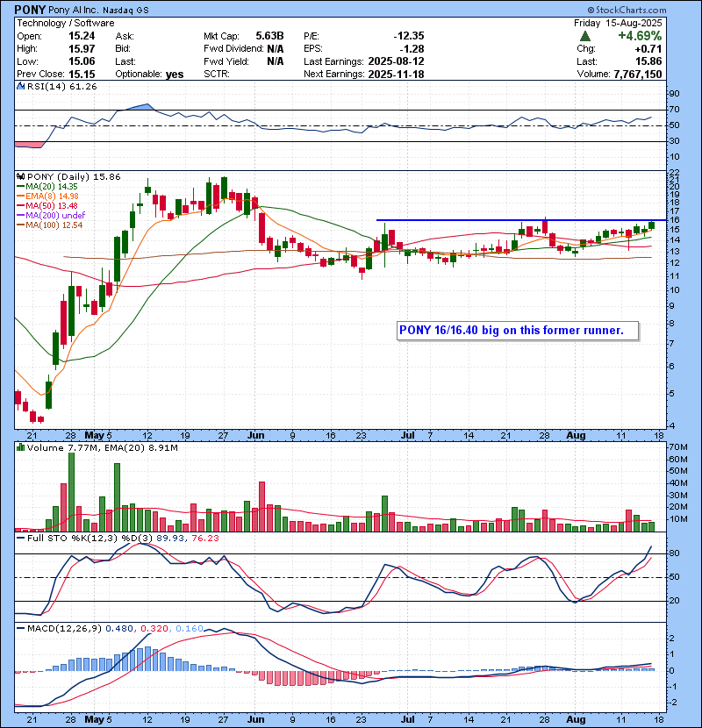Click the Pony AI Inc. company name
Screen dimensions: 702x728
click(74, 10)
